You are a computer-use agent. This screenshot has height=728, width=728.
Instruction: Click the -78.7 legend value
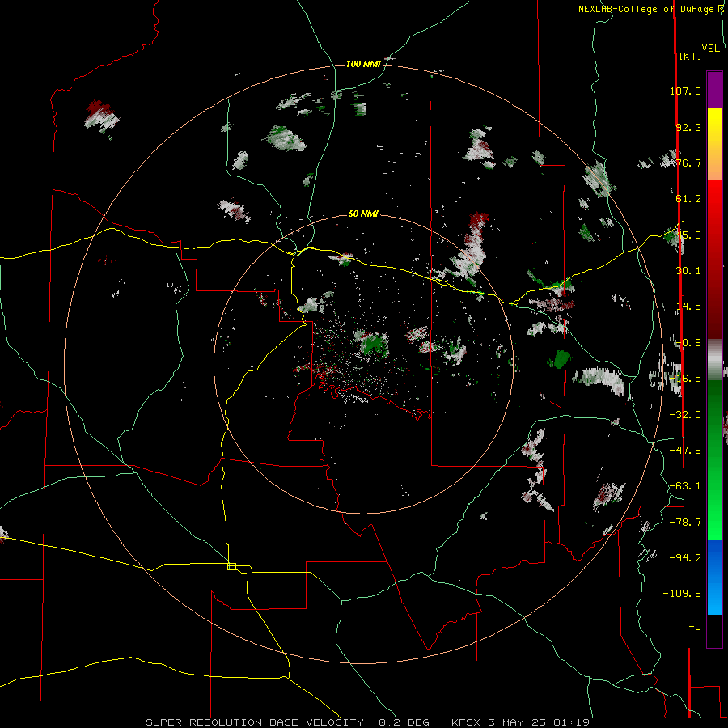(x=685, y=523)
